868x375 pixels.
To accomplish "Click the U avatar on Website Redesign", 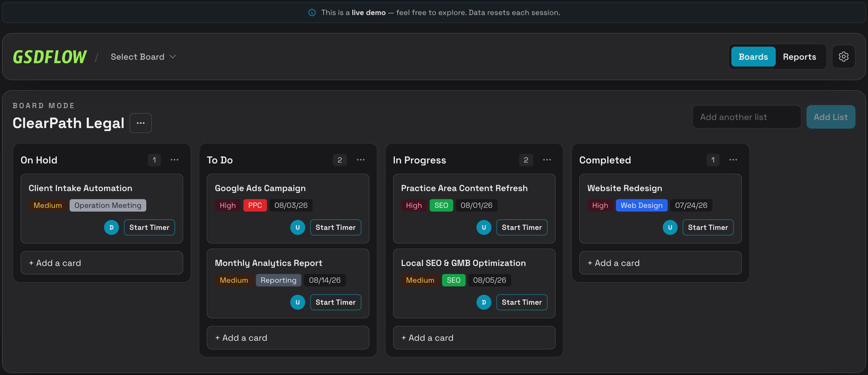I will click(670, 228).
